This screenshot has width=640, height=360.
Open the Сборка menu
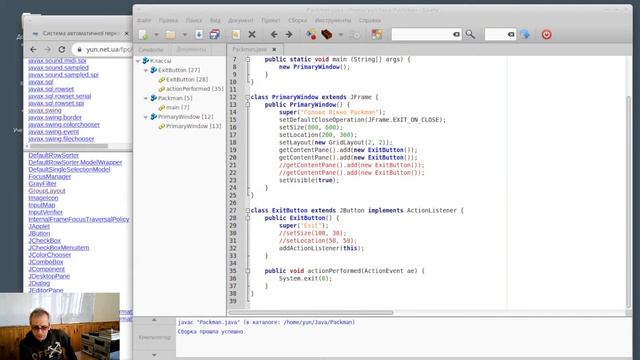pyautogui.click(x=298, y=20)
